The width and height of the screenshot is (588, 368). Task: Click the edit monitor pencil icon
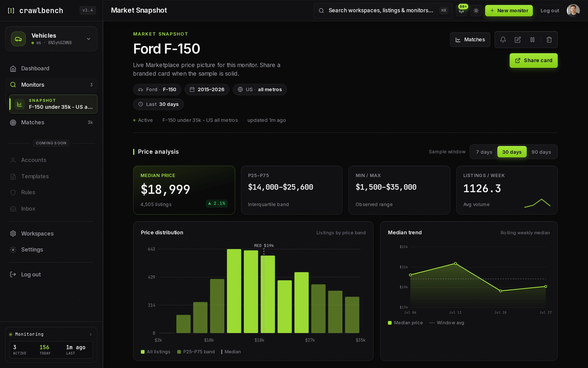pos(518,40)
